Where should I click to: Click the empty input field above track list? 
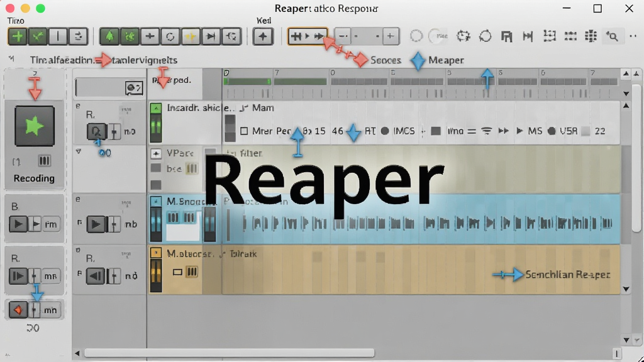click(109, 88)
